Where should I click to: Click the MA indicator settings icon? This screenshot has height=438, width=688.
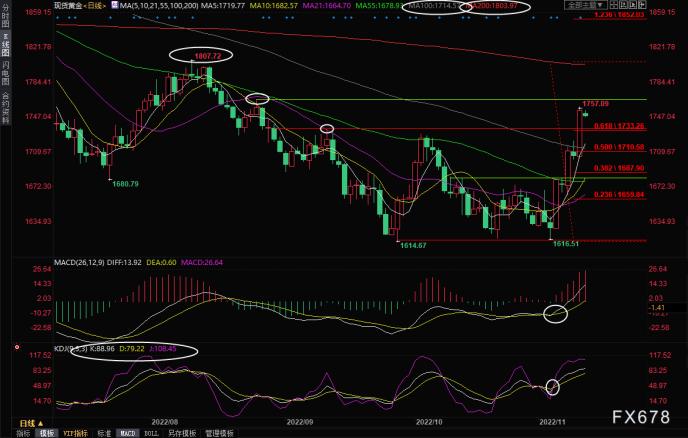tap(115, 5)
